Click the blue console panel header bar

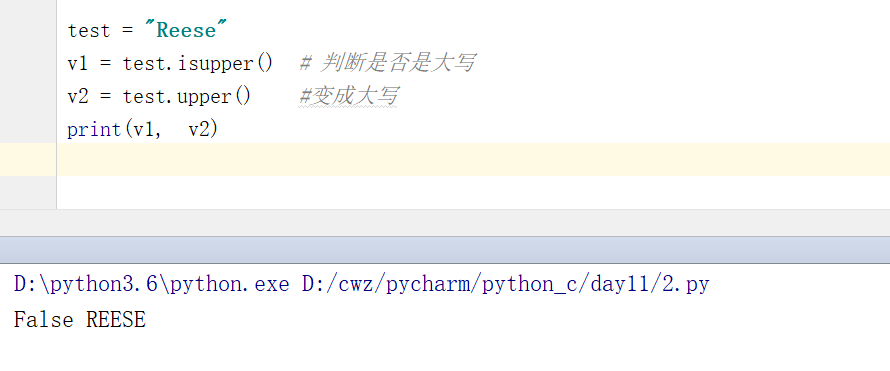445,250
